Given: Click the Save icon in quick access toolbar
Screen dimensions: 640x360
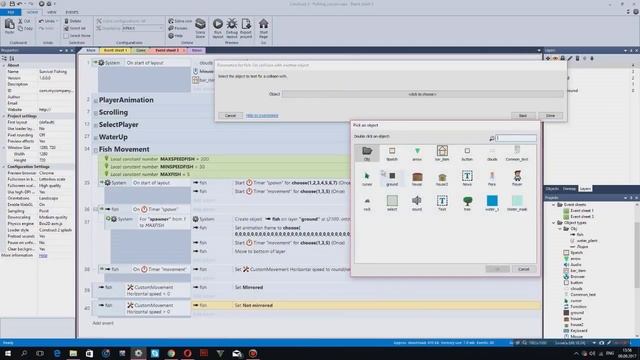Looking at the screenshot, I should (12, 4).
